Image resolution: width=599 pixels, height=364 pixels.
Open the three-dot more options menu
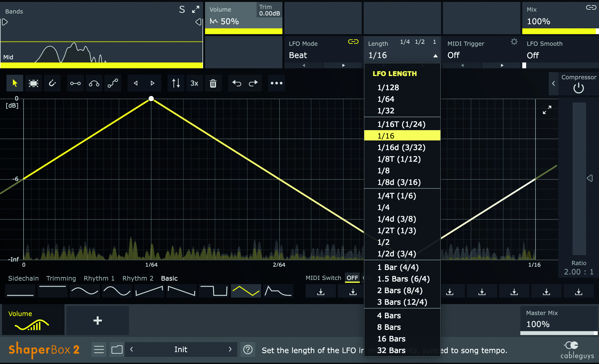pyautogui.click(x=277, y=83)
